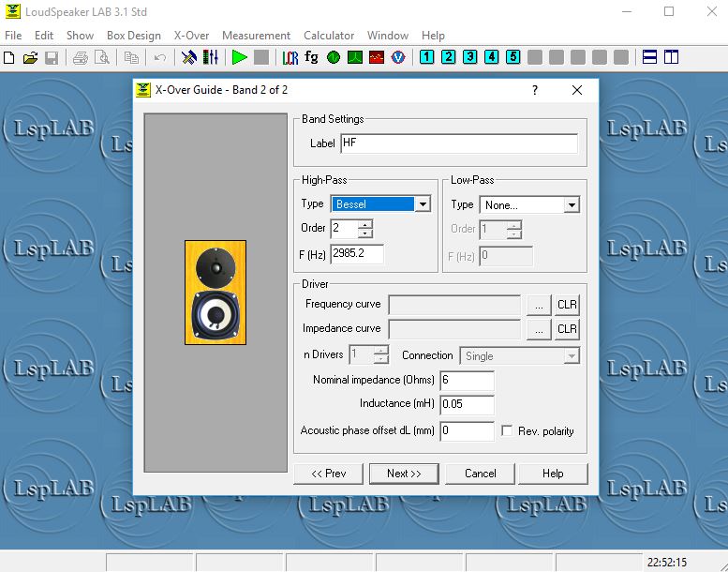Increase High-Pass Order with up arrow
728x572 pixels.
365,224
